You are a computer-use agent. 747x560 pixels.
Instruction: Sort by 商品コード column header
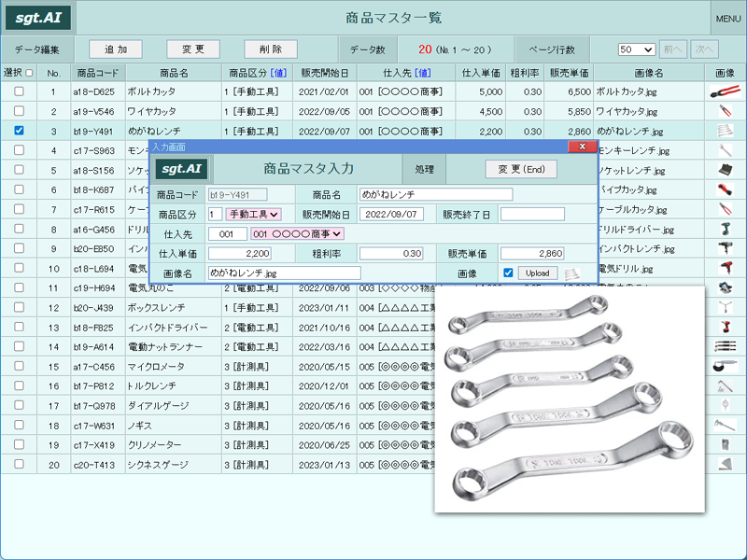pyautogui.click(x=98, y=73)
